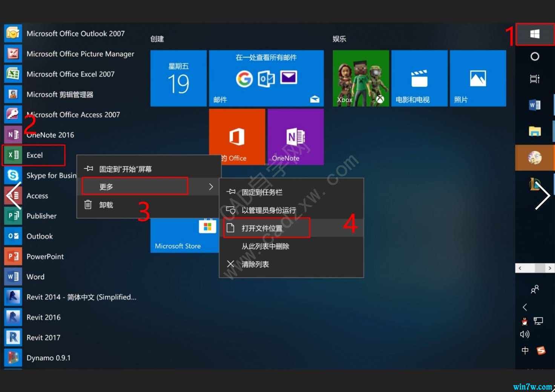The height and width of the screenshot is (392, 555).
Task: Launch the Publisher app icon
Action: tap(13, 216)
